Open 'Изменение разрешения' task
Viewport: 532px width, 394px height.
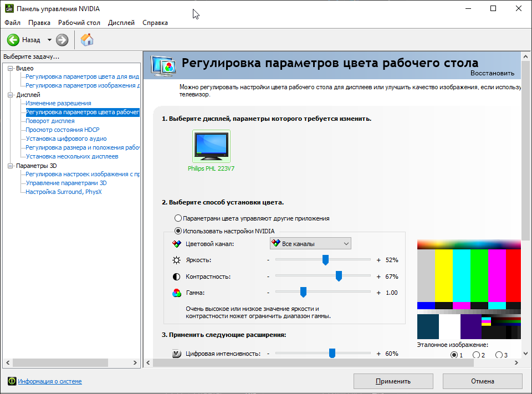pos(58,103)
